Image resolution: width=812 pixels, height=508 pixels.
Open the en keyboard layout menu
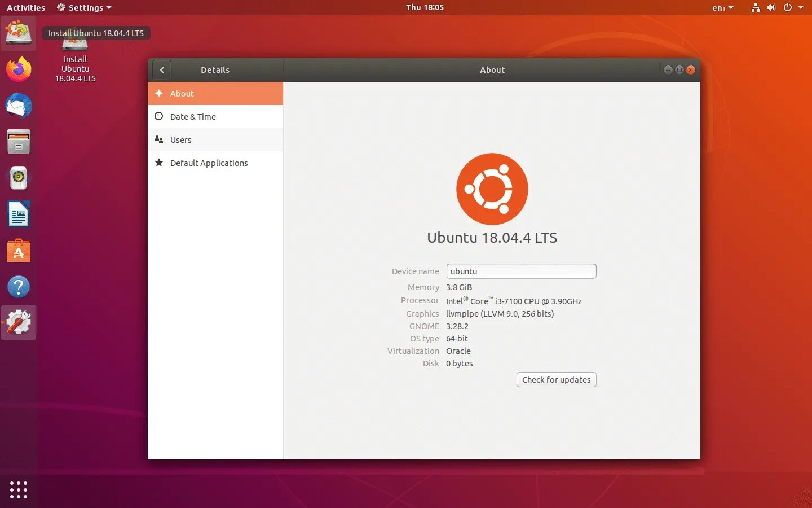pyautogui.click(x=722, y=8)
